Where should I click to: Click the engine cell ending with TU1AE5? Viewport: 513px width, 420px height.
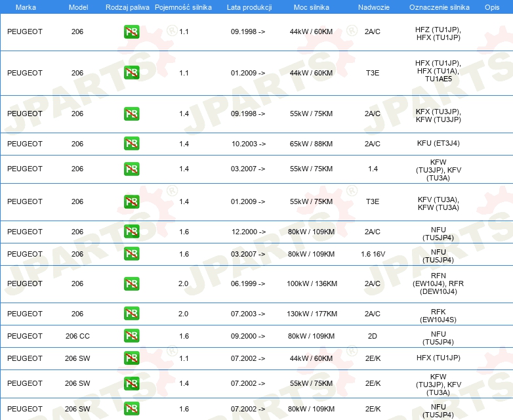438,71
